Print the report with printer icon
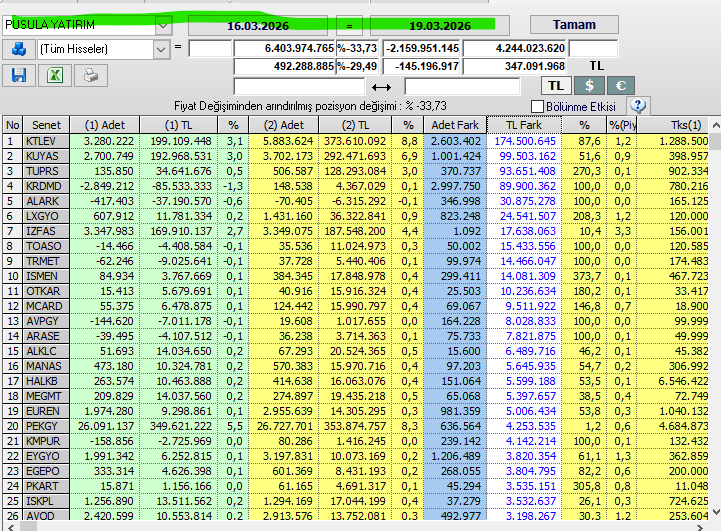 point(91,75)
